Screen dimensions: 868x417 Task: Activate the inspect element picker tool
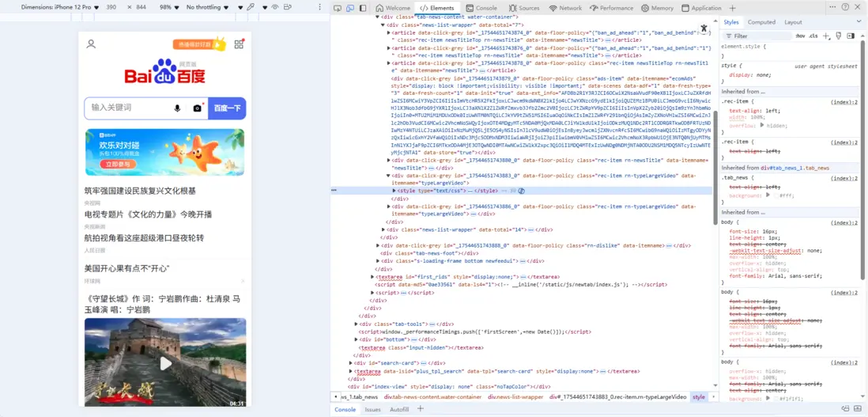click(337, 8)
